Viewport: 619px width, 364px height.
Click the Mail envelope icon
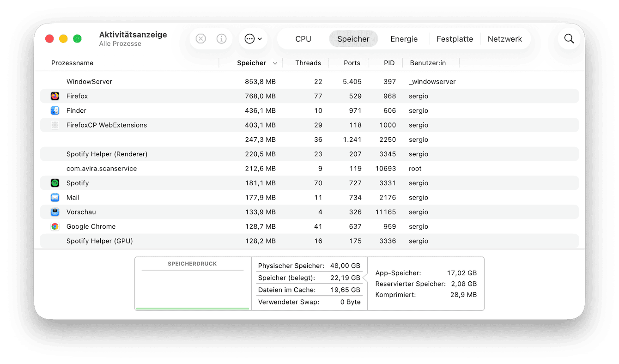pos(55,197)
